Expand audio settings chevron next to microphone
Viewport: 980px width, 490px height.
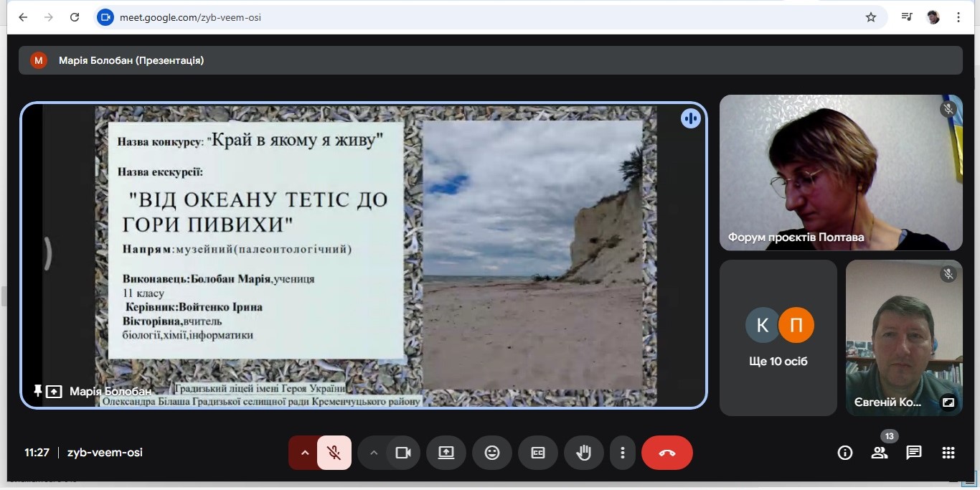coord(305,453)
